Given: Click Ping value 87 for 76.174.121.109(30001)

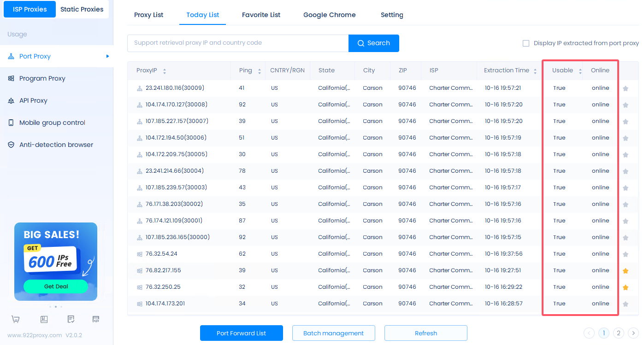Looking at the screenshot, I should (x=242, y=221).
